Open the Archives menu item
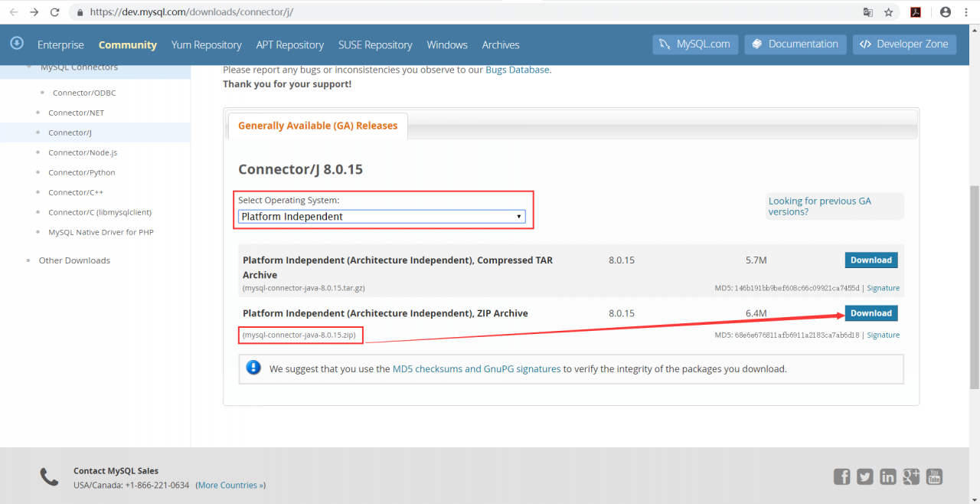The image size is (980, 504). coord(501,44)
